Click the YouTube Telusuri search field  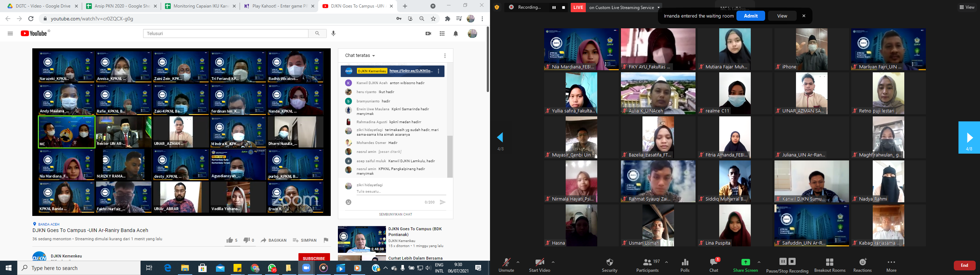pyautogui.click(x=226, y=33)
